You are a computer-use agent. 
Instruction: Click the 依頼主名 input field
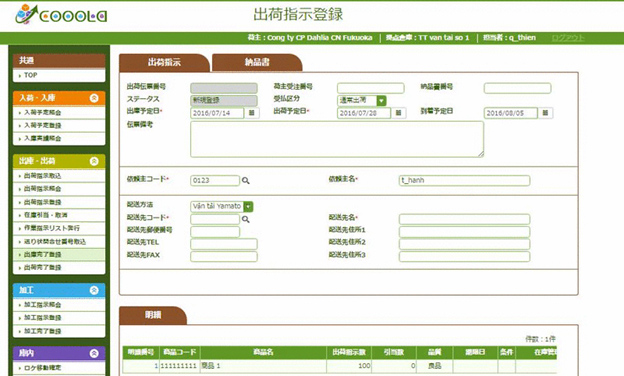464,181
